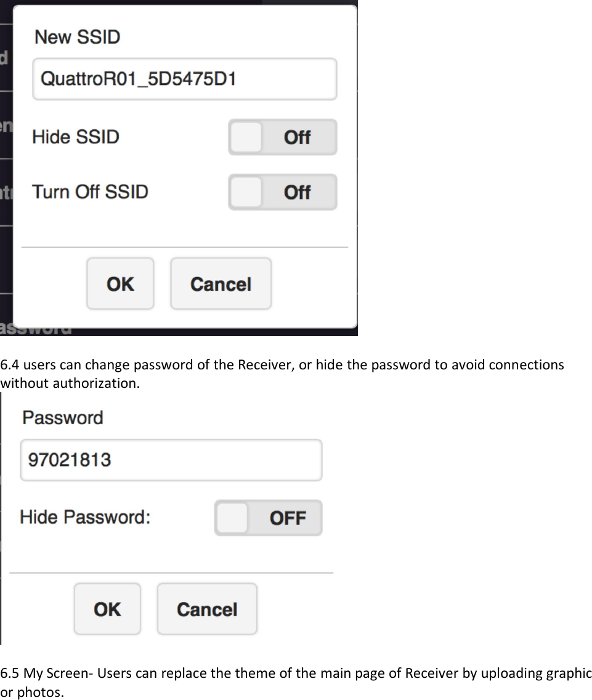The width and height of the screenshot is (592, 700).
Task: Switch Hide Password from OFF to ON
Action: (x=268, y=518)
